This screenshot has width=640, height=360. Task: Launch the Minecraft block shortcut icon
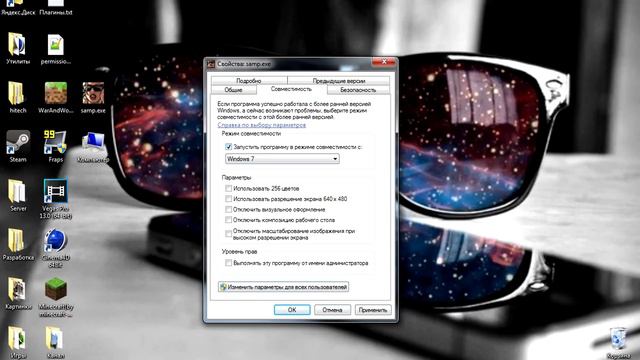point(56,289)
